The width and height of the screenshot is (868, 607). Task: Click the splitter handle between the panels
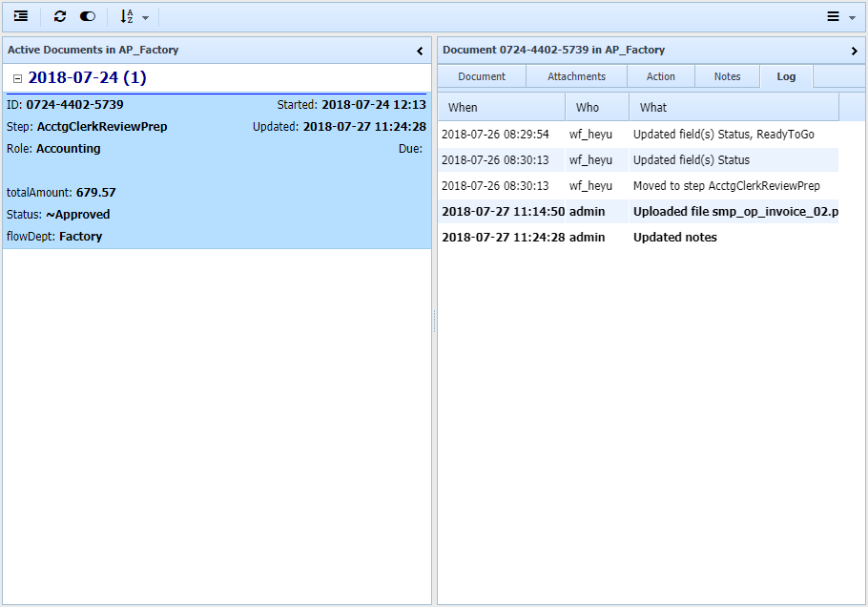[x=434, y=321]
